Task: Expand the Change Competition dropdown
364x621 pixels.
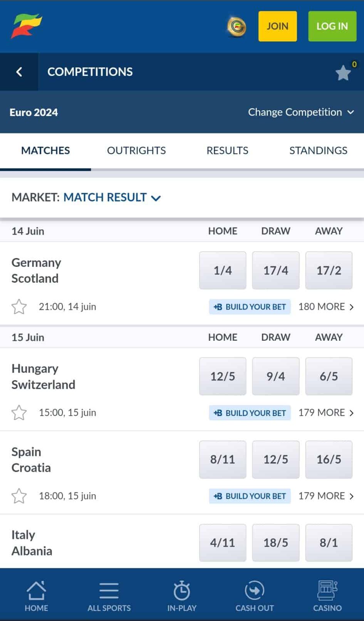Action: pos(301,112)
